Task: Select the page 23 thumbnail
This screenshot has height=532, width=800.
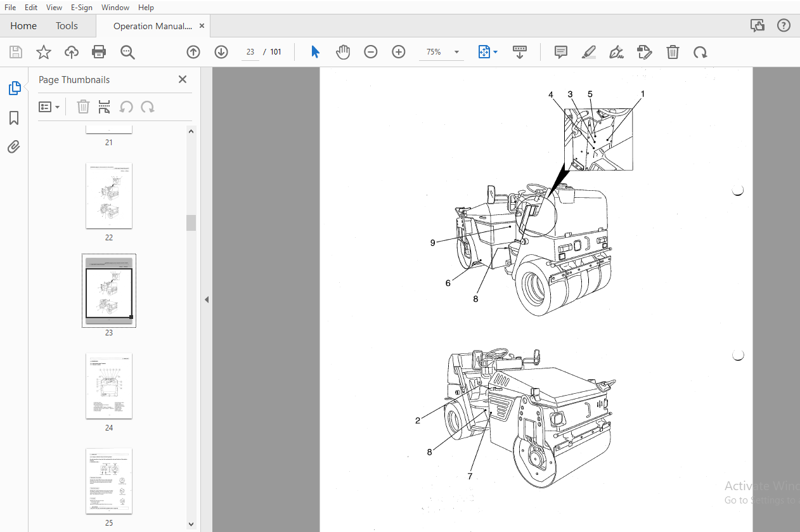Action: coord(109,291)
